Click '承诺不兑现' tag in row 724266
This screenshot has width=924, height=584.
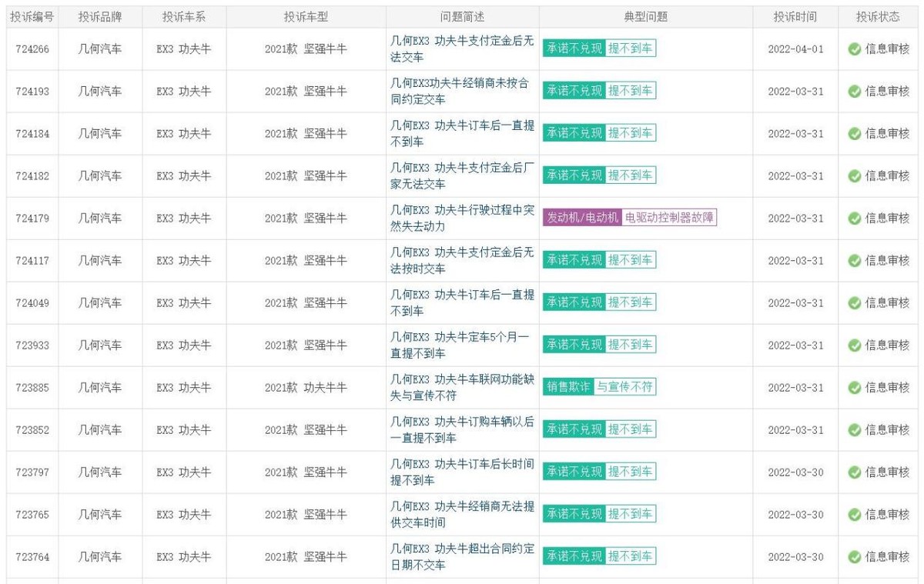click(574, 48)
